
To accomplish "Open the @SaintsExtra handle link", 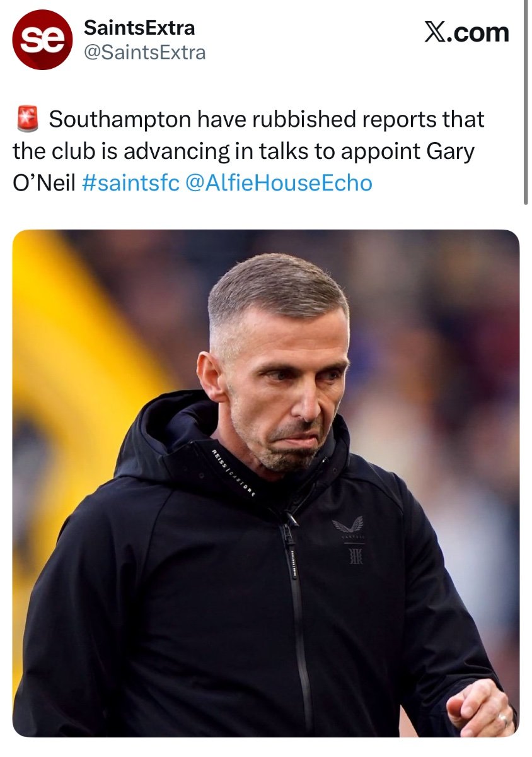I will pos(144,52).
